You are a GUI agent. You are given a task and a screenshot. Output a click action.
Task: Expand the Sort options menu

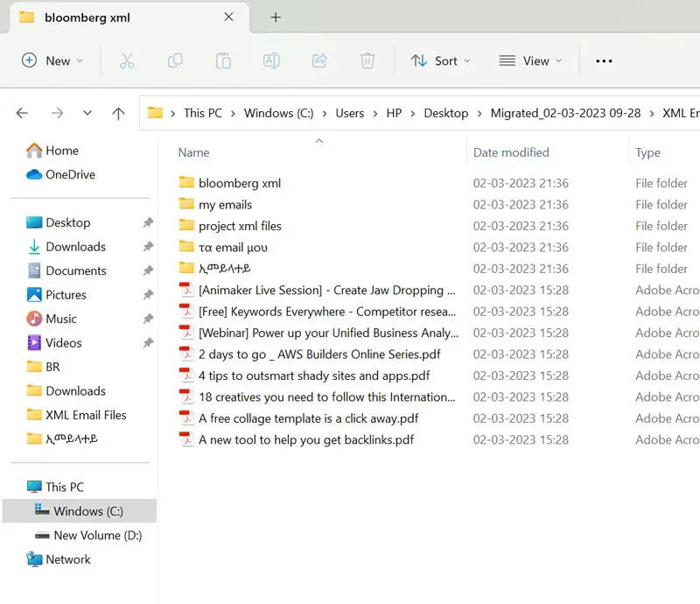tap(441, 60)
